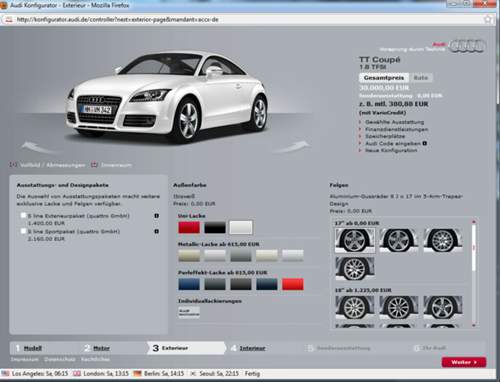The height and width of the screenshot is (382, 500).
Task: Select the second 17" wheel thumbnail
Action: (x=399, y=241)
